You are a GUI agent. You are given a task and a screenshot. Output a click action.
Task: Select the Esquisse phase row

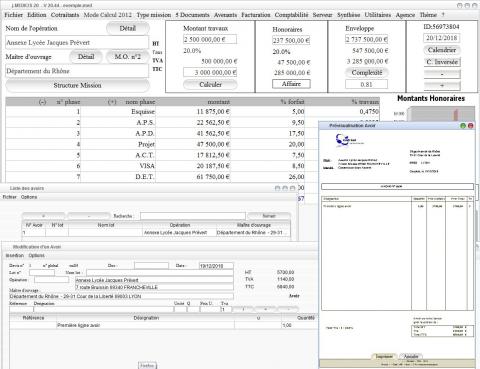[x=192, y=112]
